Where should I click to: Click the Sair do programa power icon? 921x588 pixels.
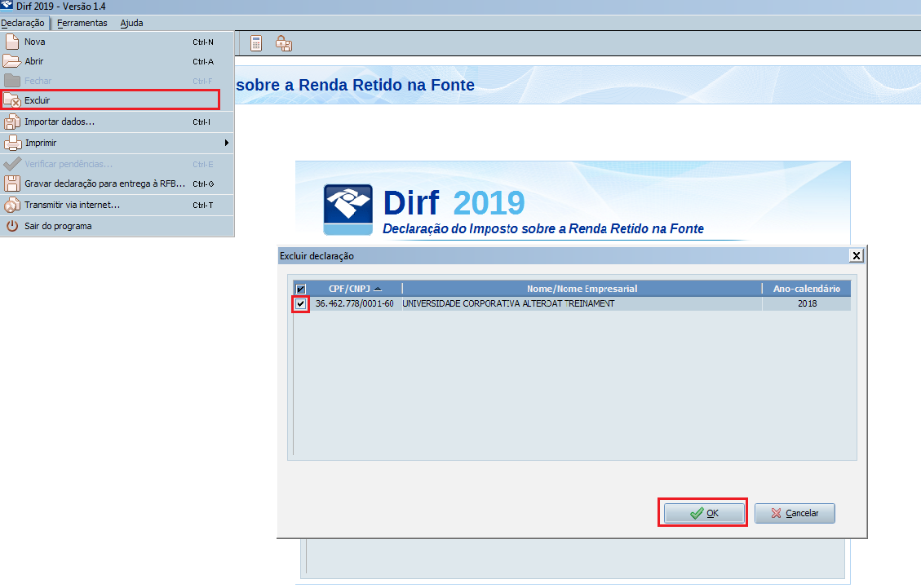point(11,226)
